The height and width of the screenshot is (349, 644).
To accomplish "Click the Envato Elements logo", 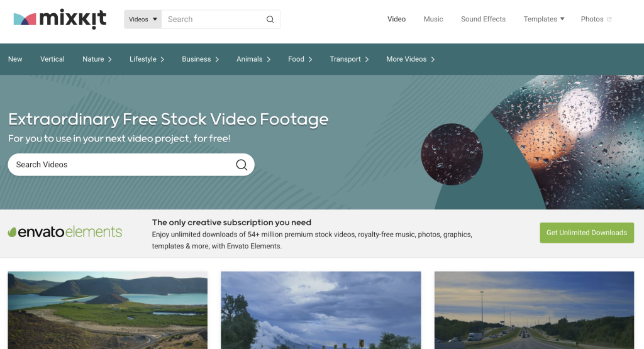I will point(65,232).
